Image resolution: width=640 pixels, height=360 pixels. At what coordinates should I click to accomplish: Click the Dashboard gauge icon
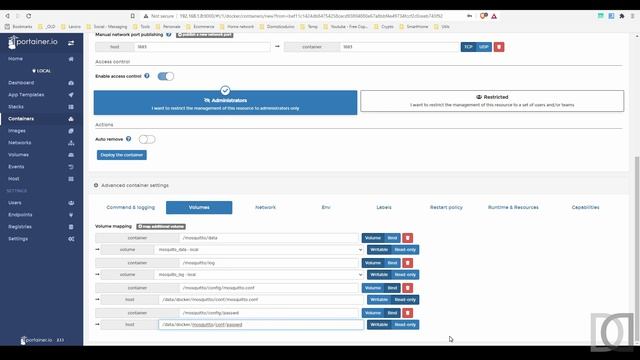coord(71,83)
